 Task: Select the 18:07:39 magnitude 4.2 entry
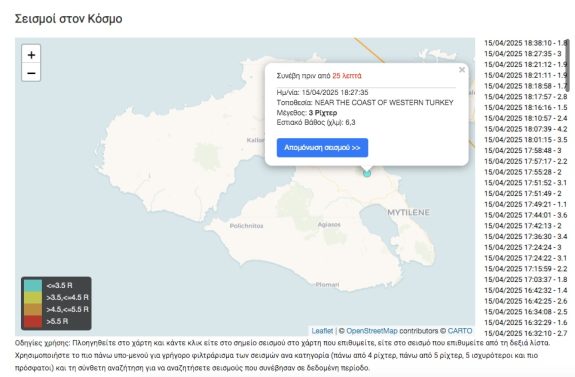coord(525,129)
